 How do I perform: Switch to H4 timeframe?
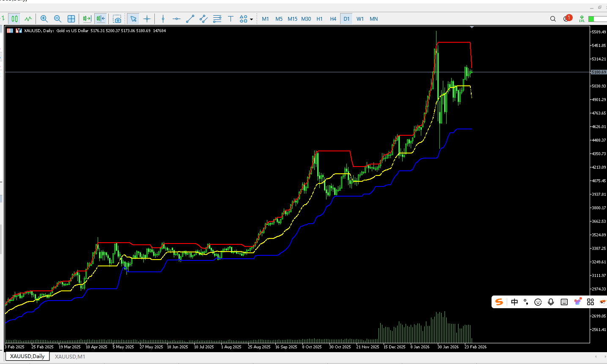point(333,19)
